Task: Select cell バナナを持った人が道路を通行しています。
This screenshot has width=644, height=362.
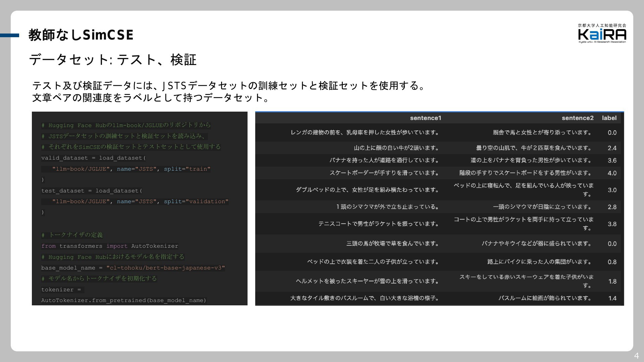Action: point(384,160)
